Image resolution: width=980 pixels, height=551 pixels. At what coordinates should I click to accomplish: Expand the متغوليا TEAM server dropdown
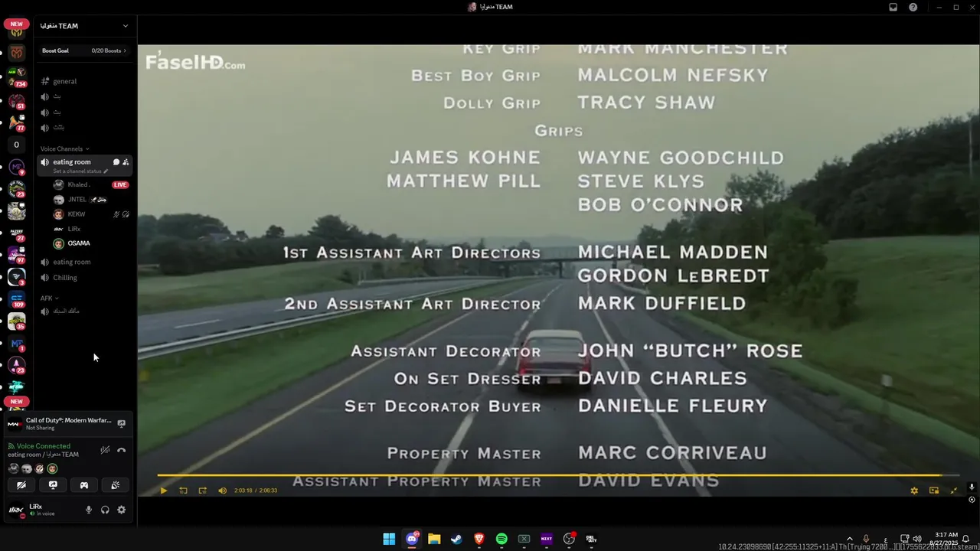pyautogui.click(x=126, y=26)
